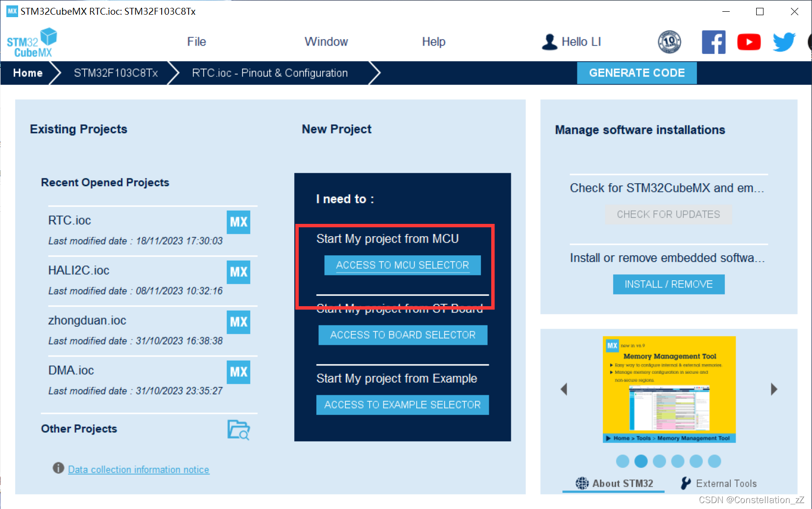812x509 pixels.
Task: Open Data collection information notice link
Action: coord(139,469)
